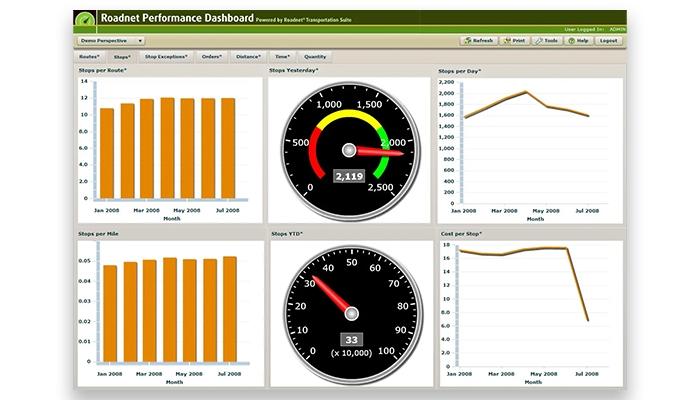Click the Logout button
Screen dimensions: 700x400
tap(608, 41)
